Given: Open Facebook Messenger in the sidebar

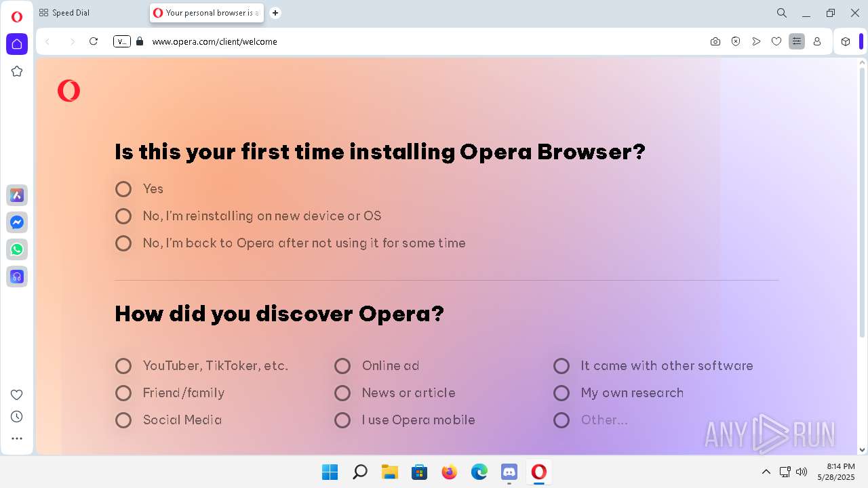Looking at the screenshot, I should 17,222.
